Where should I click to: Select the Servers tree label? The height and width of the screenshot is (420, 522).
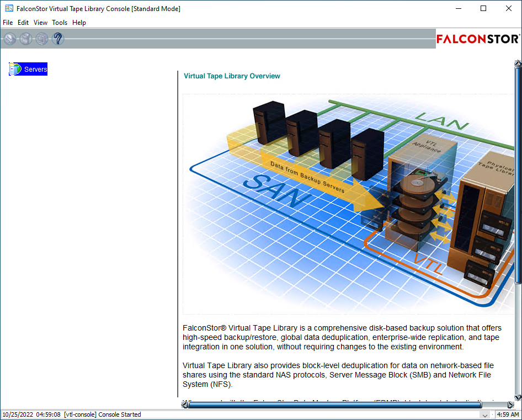point(36,70)
